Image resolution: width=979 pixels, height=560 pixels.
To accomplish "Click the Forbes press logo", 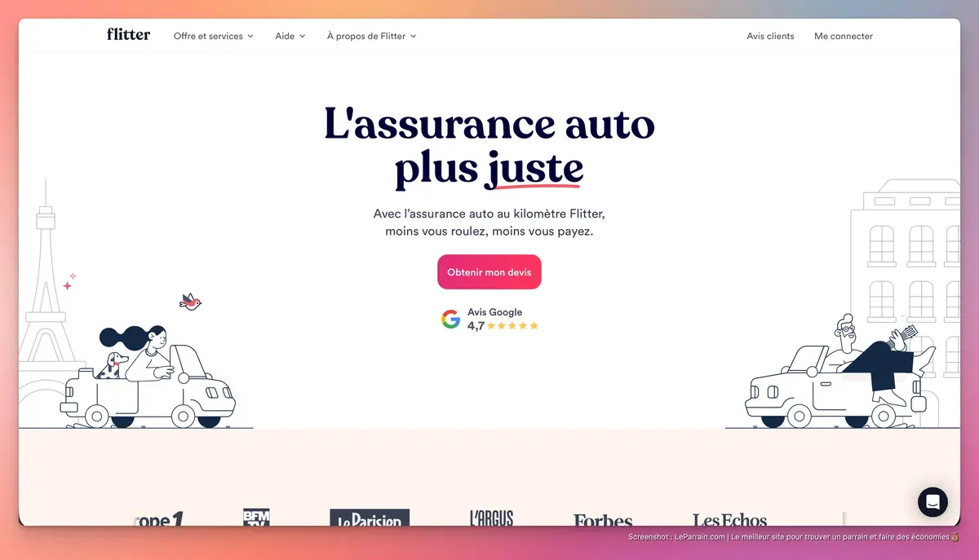I will [603, 520].
